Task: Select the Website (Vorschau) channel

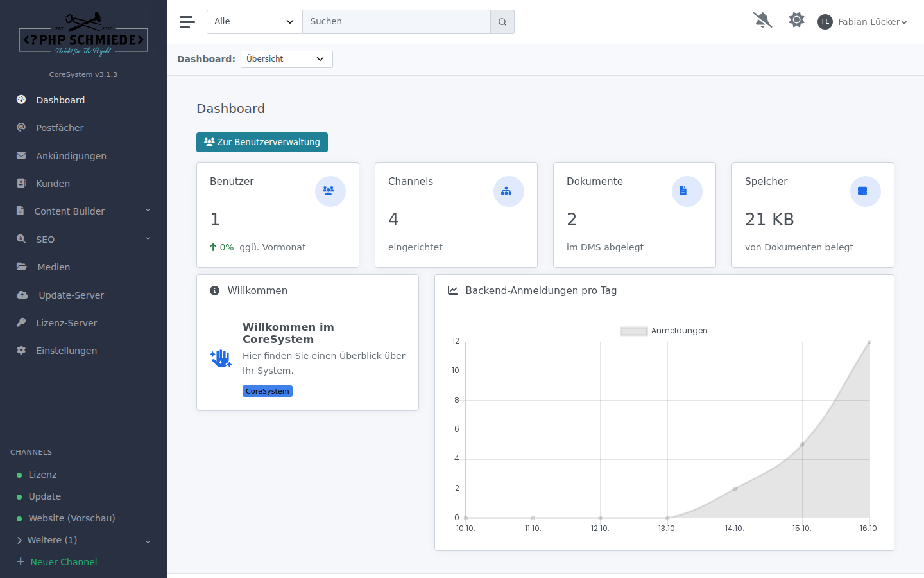Action: coord(72,518)
